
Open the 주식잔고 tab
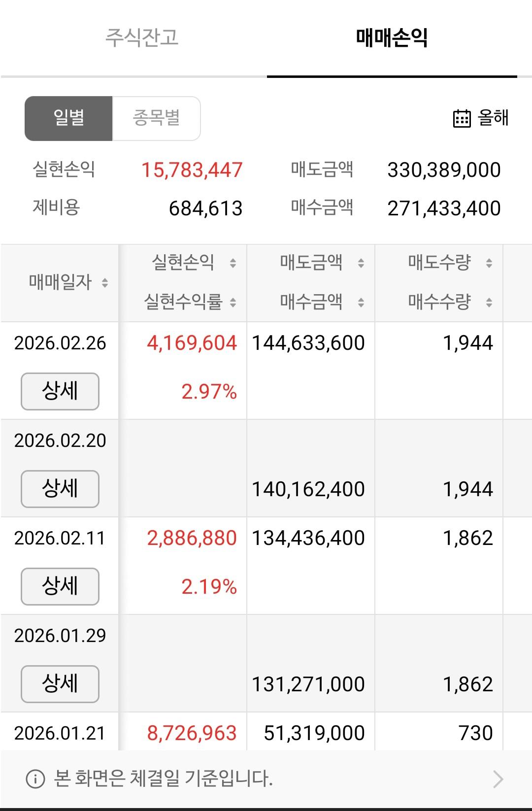coord(142,38)
